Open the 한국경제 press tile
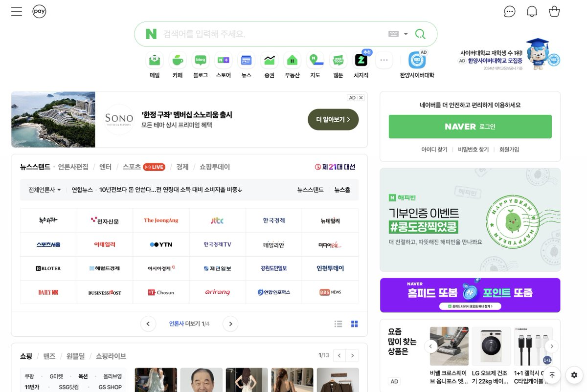 (273, 220)
